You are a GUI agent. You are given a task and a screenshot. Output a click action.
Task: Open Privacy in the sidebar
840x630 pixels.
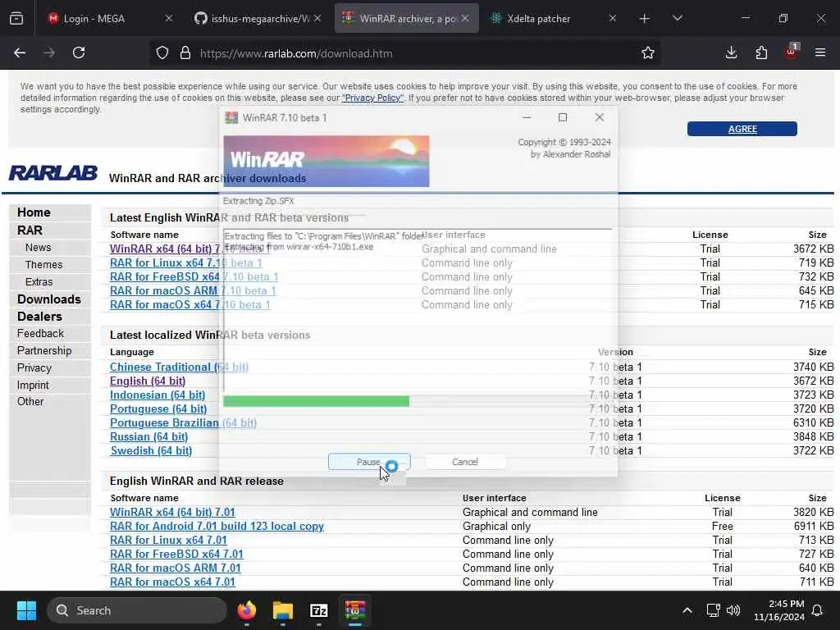(34, 368)
